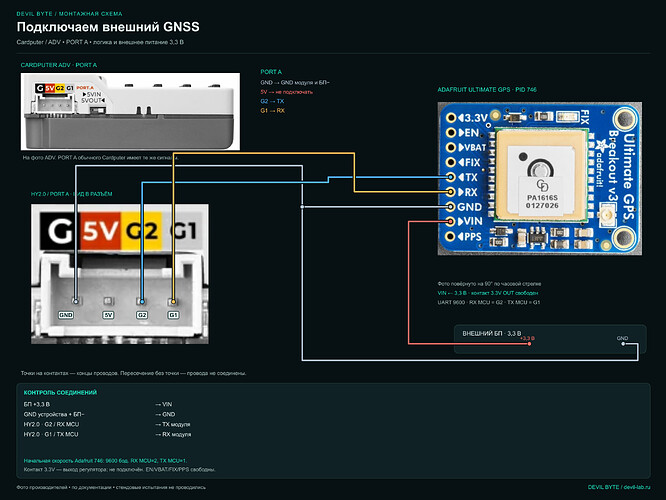The image size is (666, 500).
Task: Click the 3.3V pad on the GPS board
Action: [x=451, y=118]
